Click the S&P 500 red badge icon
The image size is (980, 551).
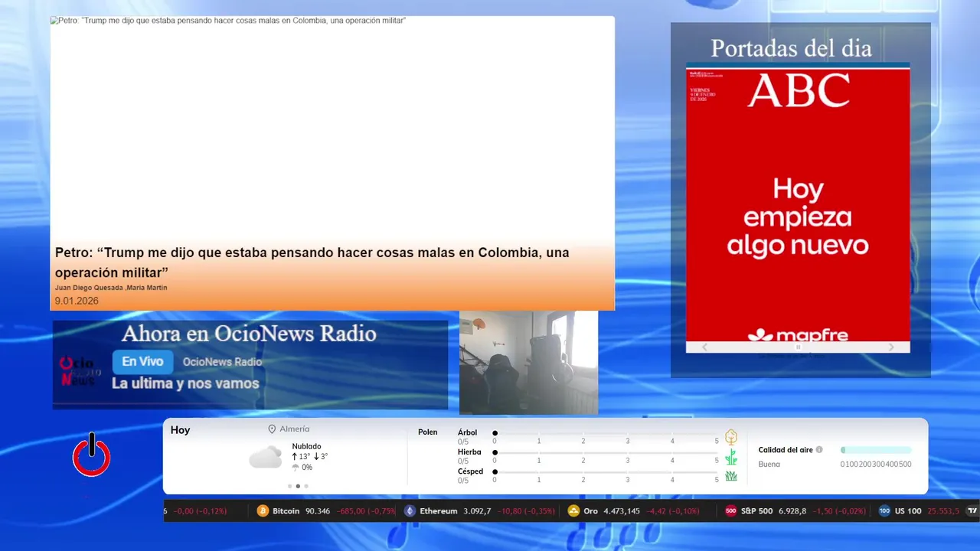point(731,510)
